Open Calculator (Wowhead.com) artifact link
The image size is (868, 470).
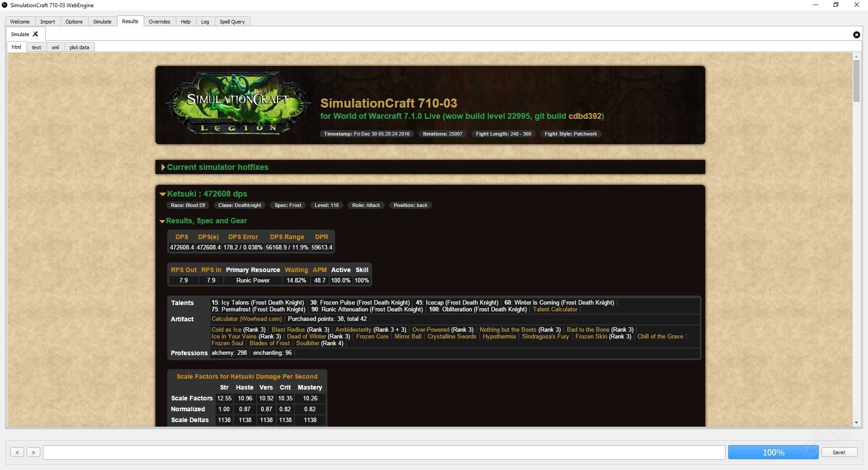click(x=247, y=319)
